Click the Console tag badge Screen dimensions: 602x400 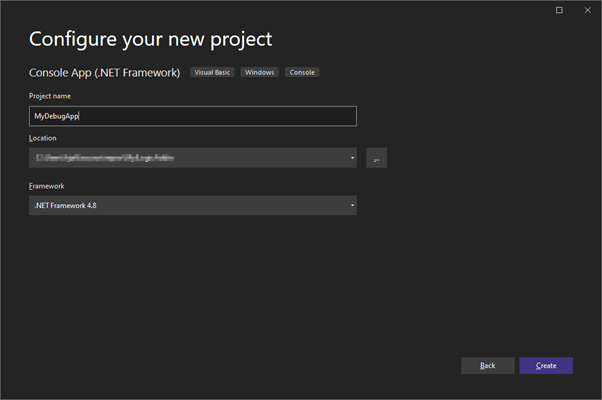pyautogui.click(x=302, y=72)
